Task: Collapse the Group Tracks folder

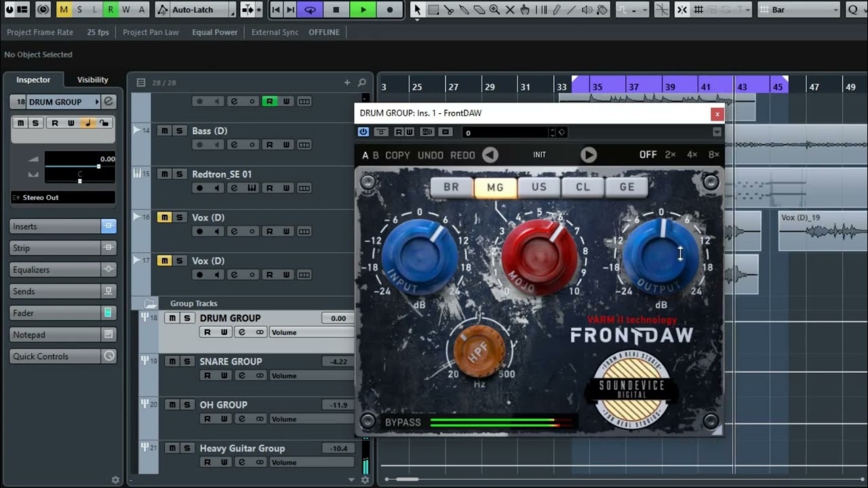Action: (150, 304)
